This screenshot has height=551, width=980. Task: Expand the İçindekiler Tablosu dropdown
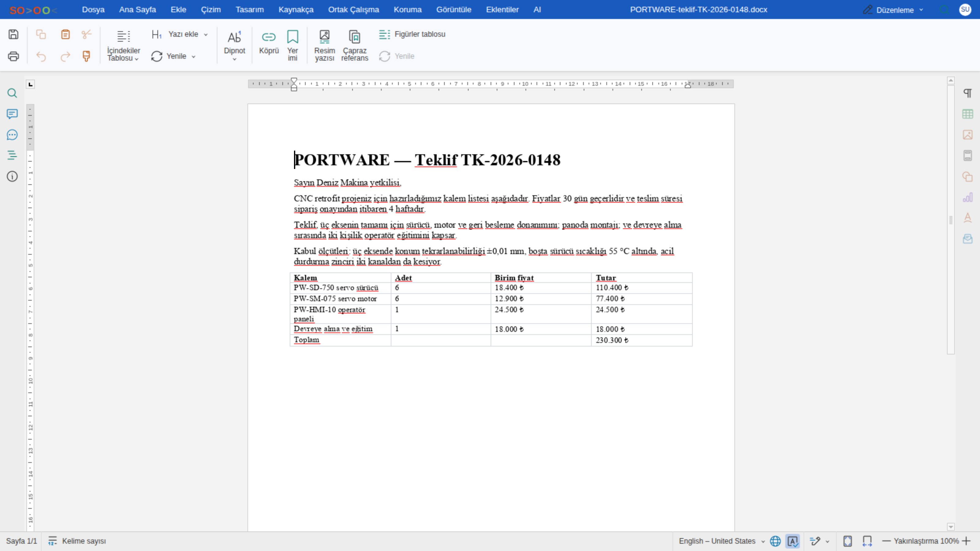coord(124,45)
